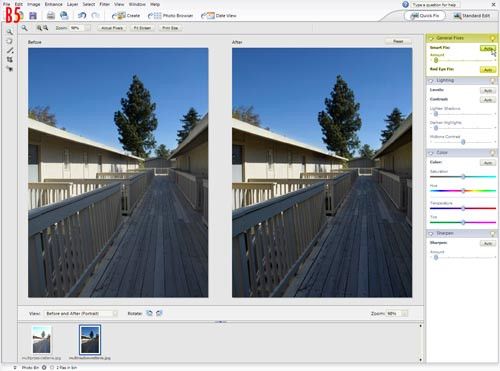The width and height of the screenshot is (500, 371).
Task: Select the Magic Selection Brush tool
Action: (10, 50)
